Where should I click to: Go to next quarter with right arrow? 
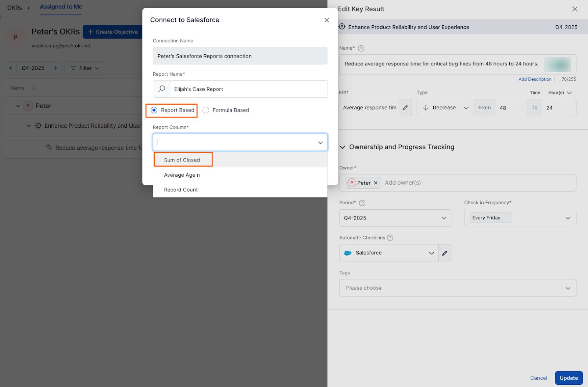(55, 68)
